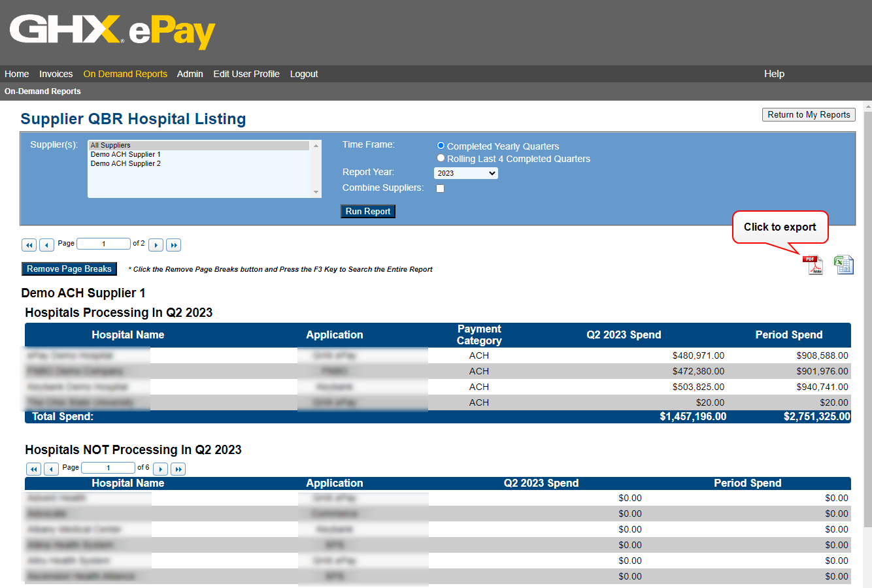
Task: Click Period Spend header in Processing table
Action: pyautogui.click(x=789, y=335)
